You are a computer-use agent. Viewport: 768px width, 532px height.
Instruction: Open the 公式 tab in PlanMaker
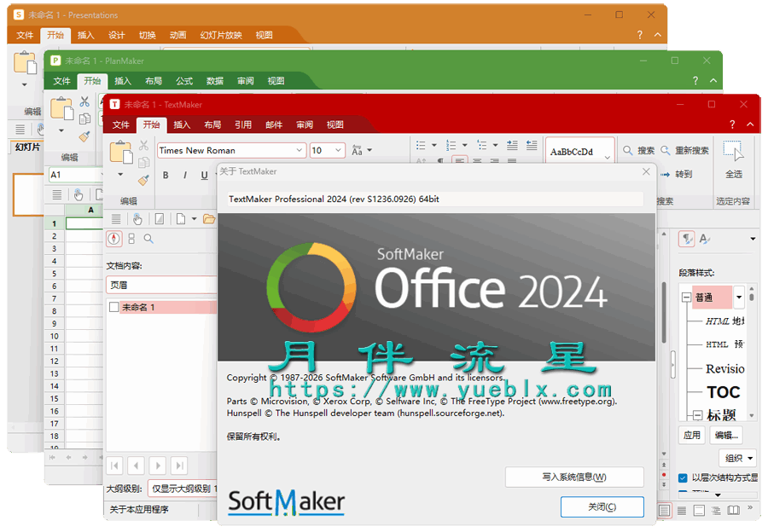pos(184,81)
